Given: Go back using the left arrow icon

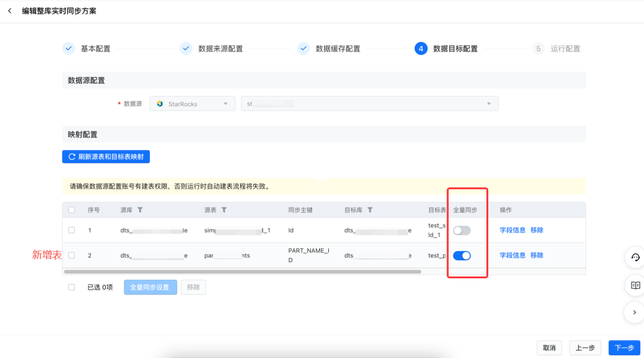Looking at the screenshot, I should tap(10, 11).
